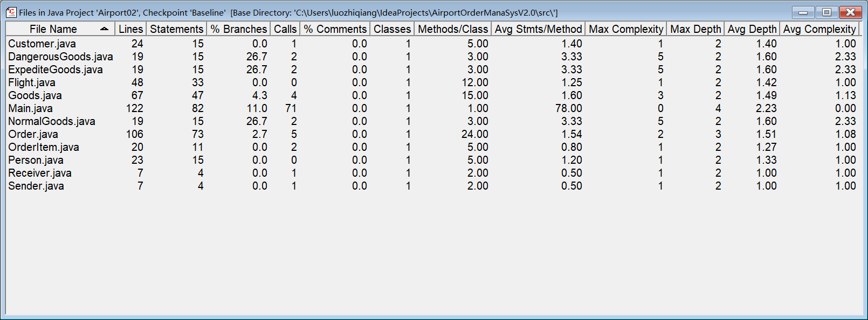868x320 pixels.
Task: Click Statements value 73 for Order.java
Action: (198, 134)
